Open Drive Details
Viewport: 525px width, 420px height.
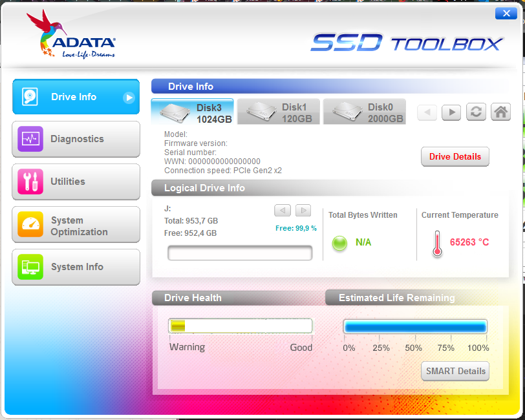[455, 156]
